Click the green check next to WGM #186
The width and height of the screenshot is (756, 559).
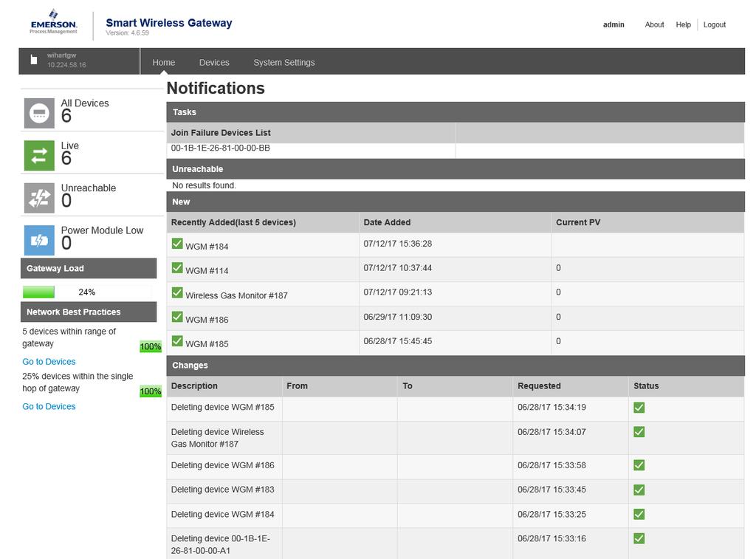pyautogui.click(x=177, y=317)
